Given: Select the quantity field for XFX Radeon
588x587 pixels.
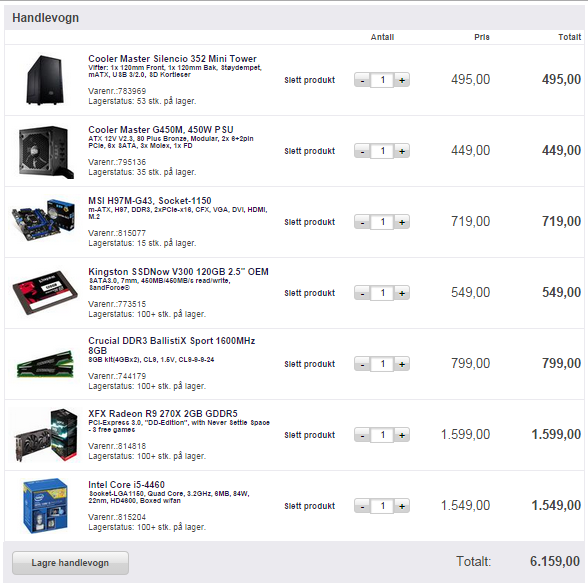Looking at the screenshot, I should 382,435.
